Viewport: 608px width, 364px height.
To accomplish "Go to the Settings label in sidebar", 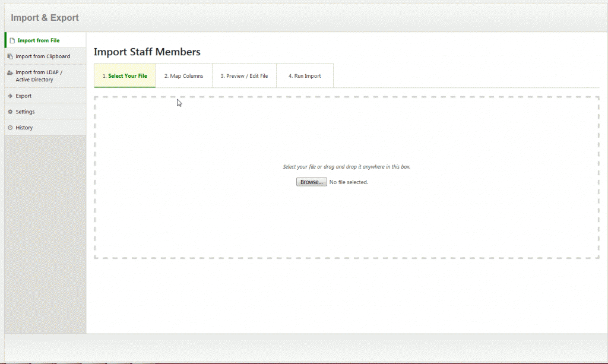I will pyautogui.click(x=25, y=112).
